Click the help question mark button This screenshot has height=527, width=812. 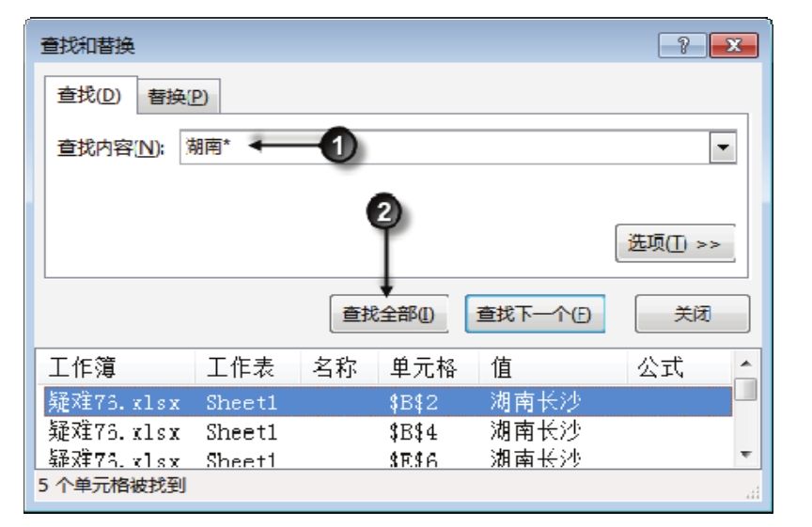694,44
